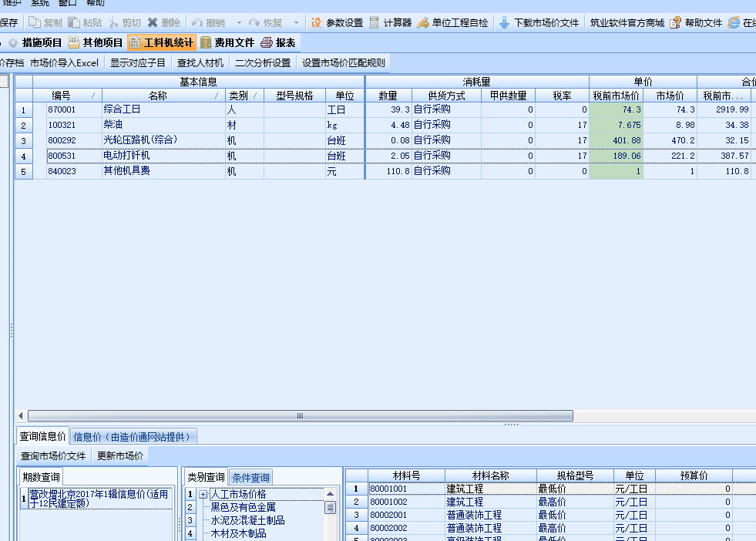Image resolution: width=756 pixels, height=541 pixels.
Task: Select the 条件查询 tab
Action: pos(251,477)
